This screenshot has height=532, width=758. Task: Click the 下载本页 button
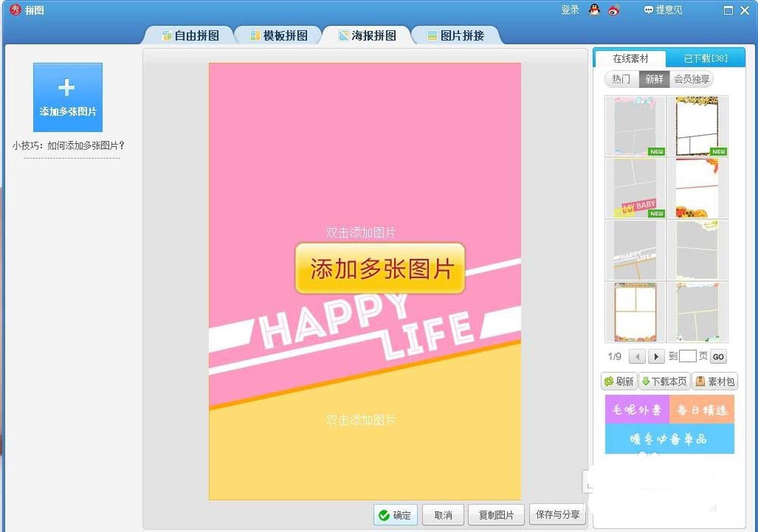(664, 381)
